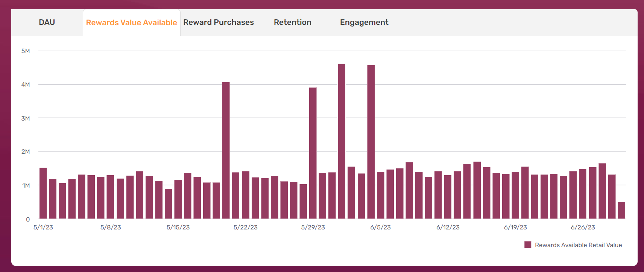This screenshot has width=644, height=272.
Task: Go to the Retention tab
Action: pos(292,23)
